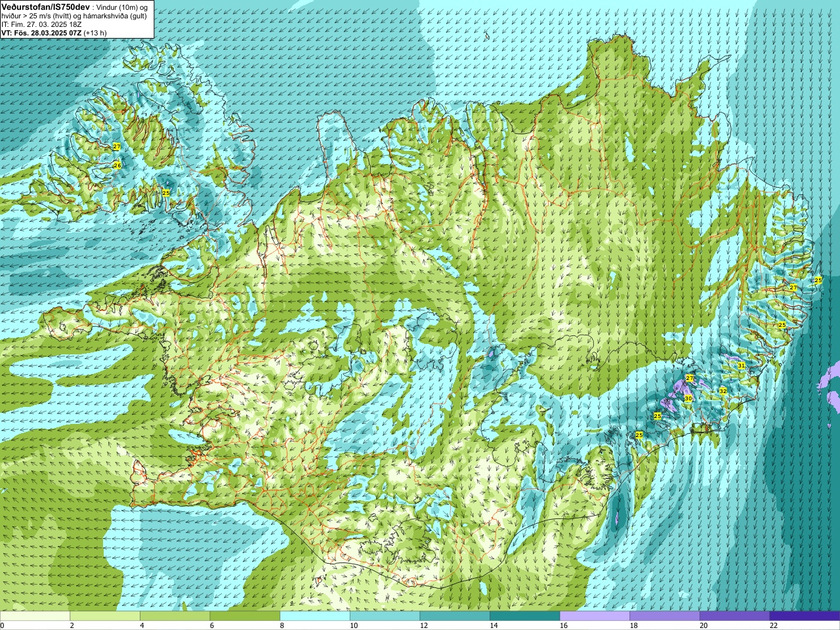This screenshot has width=840, height=630.
Task: Select the yellow '30' gust marker
Action: point(688,398)
